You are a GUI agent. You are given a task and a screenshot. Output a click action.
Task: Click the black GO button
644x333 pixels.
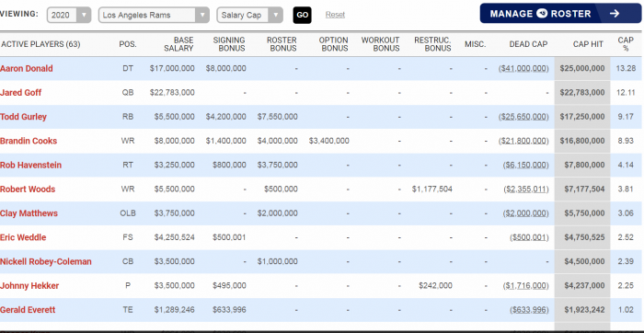pos(303,16)
